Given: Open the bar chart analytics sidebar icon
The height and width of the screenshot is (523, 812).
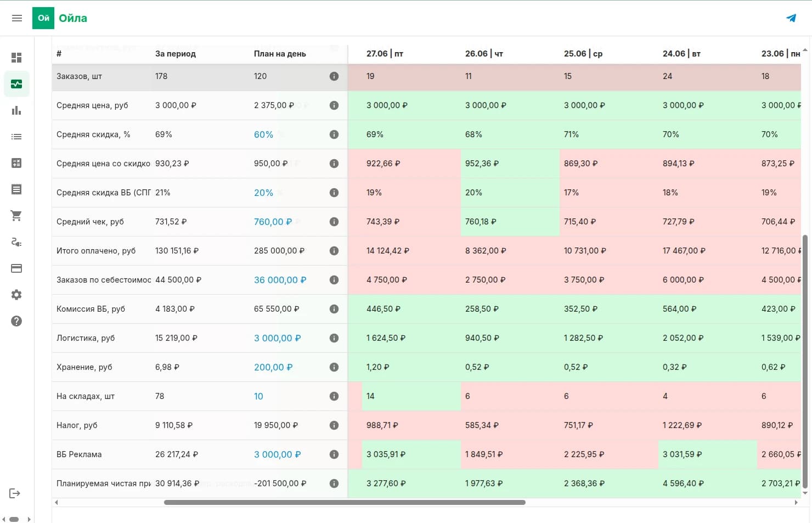Looking at the screenshot, I should coord(16,110).
